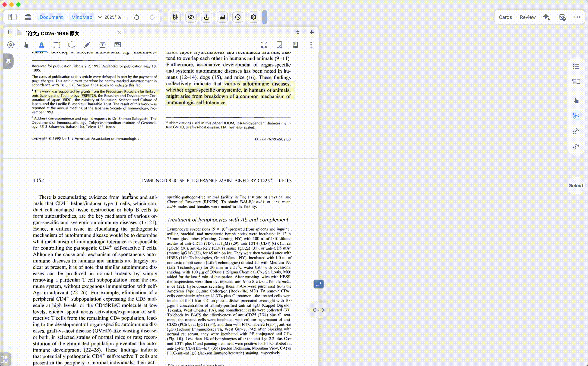588x366 pixels.
Task: Open the reading history clock icon
Action: pyautogui.click(x=238, y=17)
